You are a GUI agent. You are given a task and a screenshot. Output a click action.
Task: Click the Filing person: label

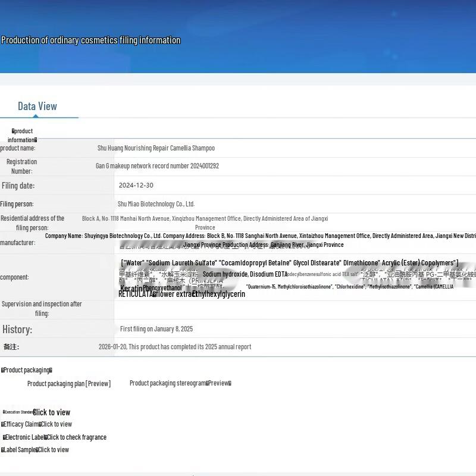[17, 204]
